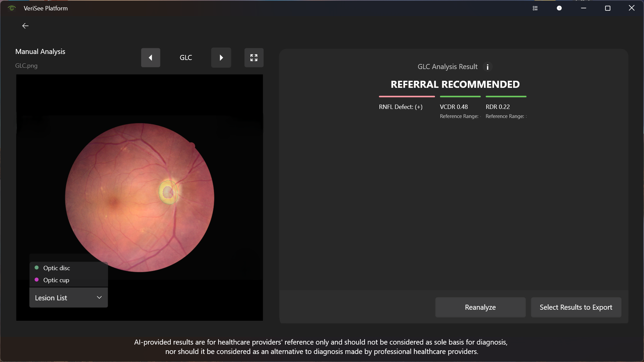
Task: Click the green bar above VCDR
Action: (x=460, y=97)
